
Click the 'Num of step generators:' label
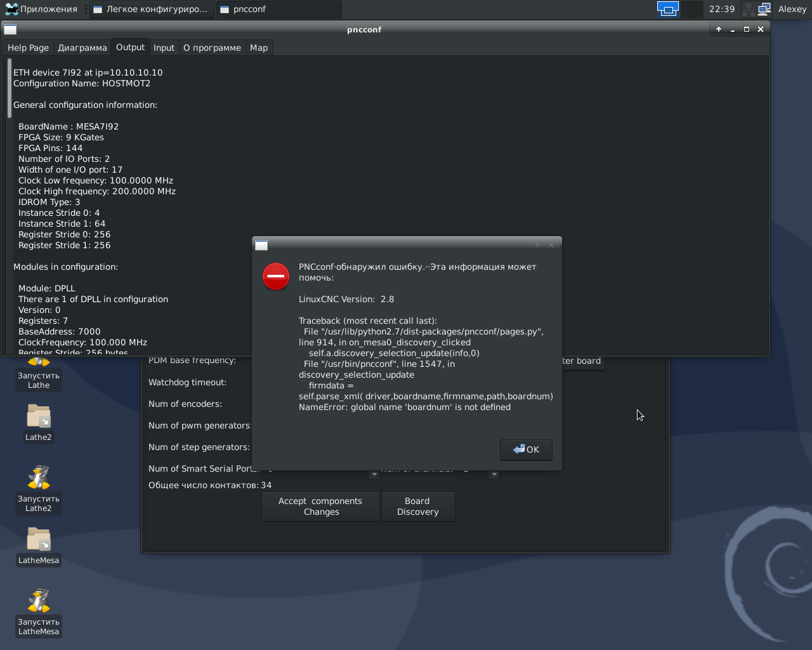(199, 447)
